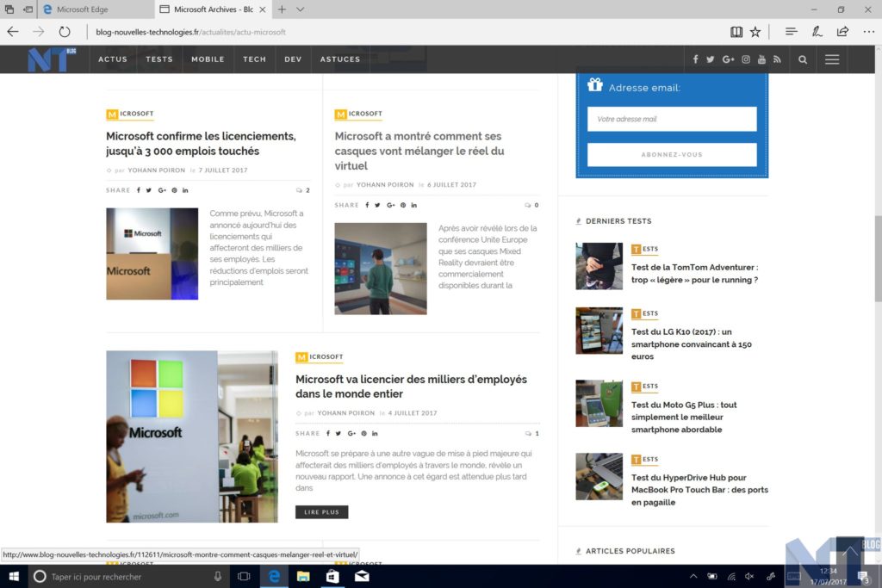Image resolution: width=882 pixels, height=588 pixels.
Task: Click the Votre adresse mail field
Action: click(672, 119)
